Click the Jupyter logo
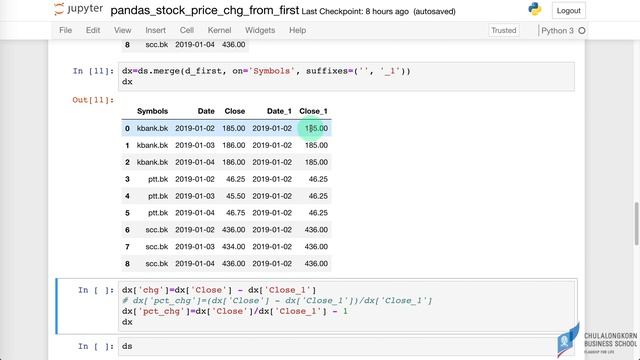This screenshot has width=640, height=360. point(78,9)
